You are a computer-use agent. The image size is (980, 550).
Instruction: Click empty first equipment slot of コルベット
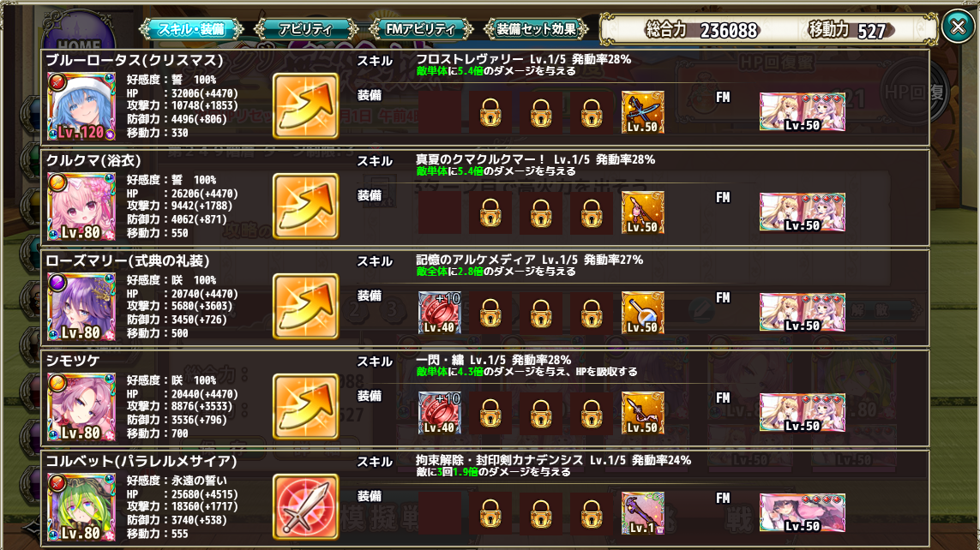[439, 513]
